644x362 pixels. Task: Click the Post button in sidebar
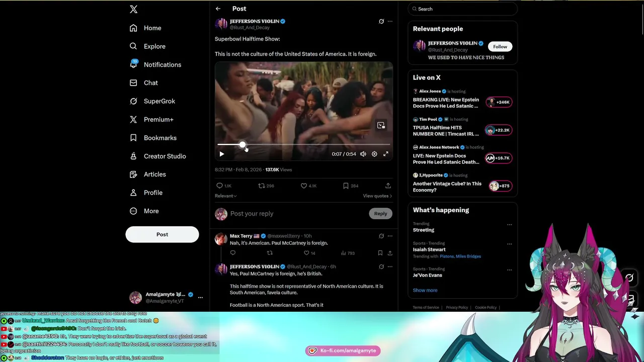coord(162,234)
